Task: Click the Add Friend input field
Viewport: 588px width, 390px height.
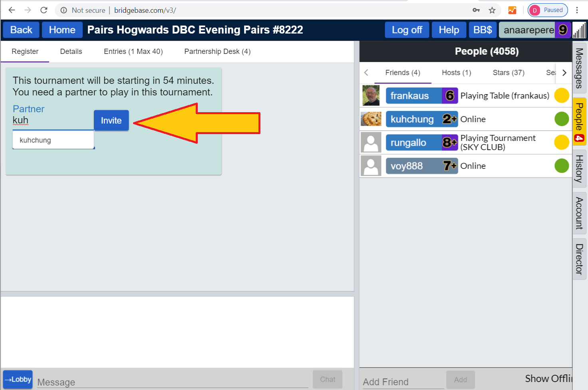Action: pos(403,382)
